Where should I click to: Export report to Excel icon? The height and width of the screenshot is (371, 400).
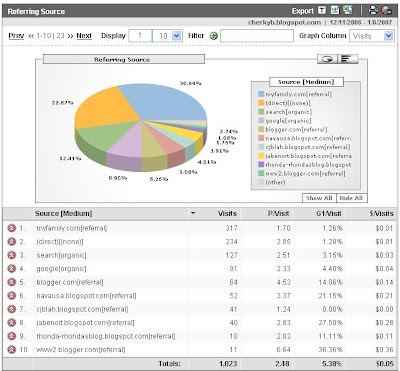coord(348,10)
